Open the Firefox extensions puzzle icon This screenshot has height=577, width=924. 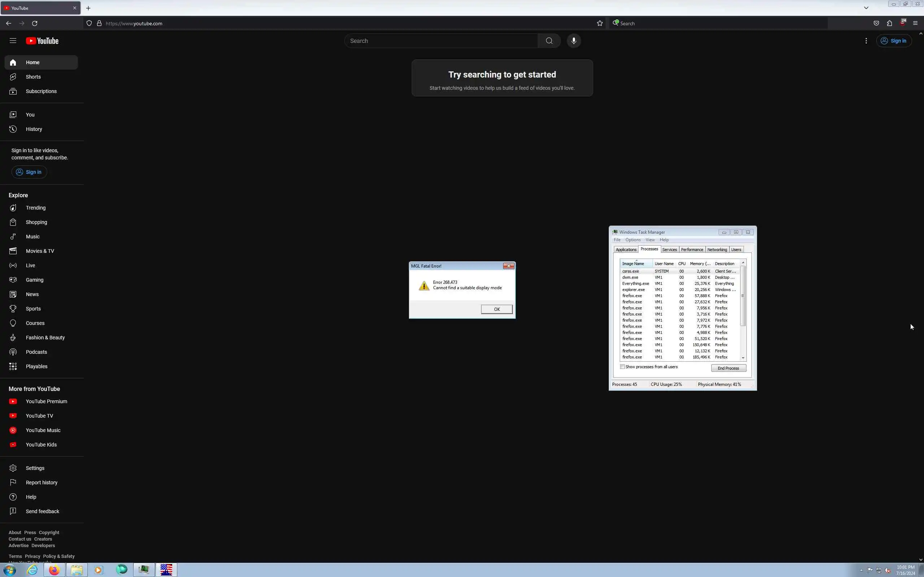[x=889, y=23]
